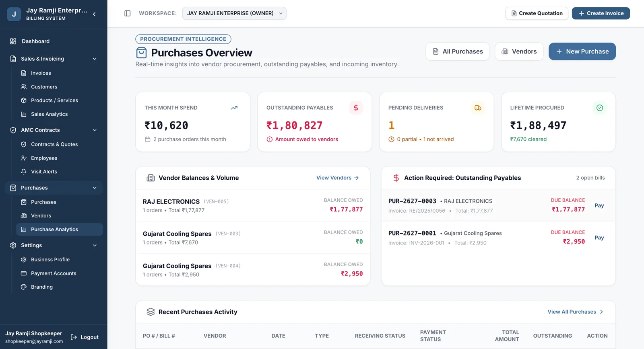
Task: Pay the PUR-2627-0003 bill
Action: (x=599, y=205)
